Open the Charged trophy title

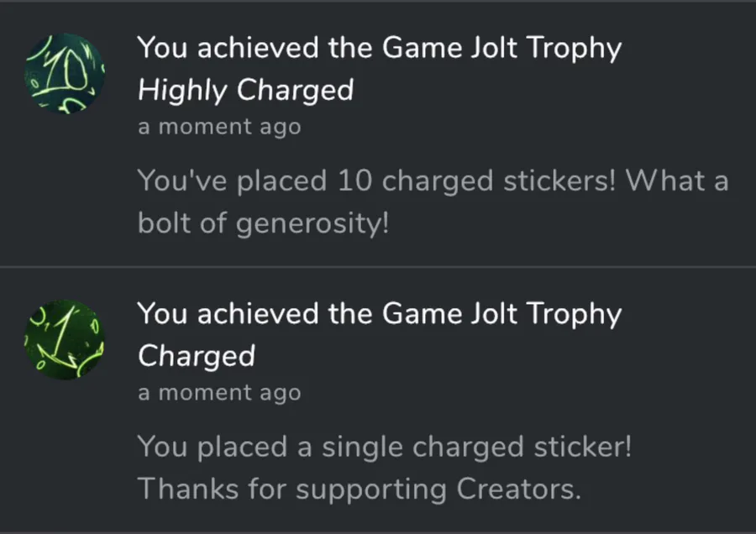pyautogui.click(x=197, y=356)
